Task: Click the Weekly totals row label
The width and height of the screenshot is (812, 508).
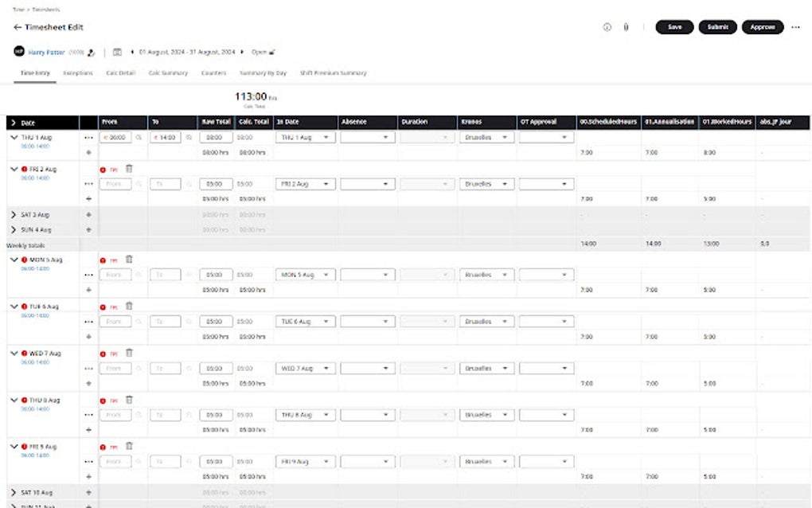Action: pos(25,245)
